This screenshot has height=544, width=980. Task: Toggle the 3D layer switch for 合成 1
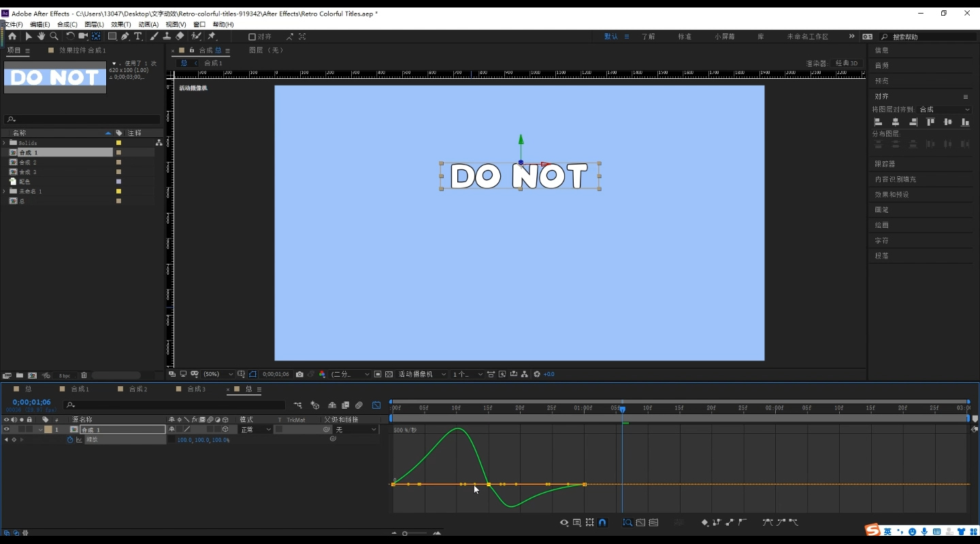click(225, 430)
